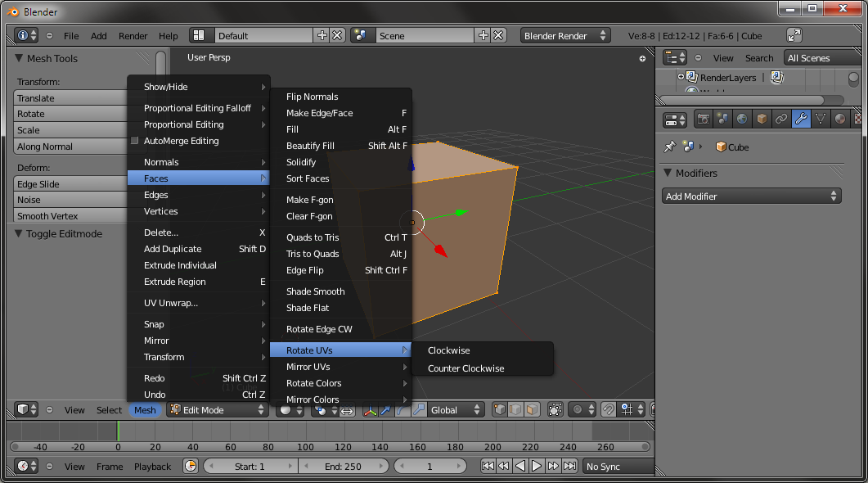Collapse the Modifiers panel triangle

(x=668, y=173)
